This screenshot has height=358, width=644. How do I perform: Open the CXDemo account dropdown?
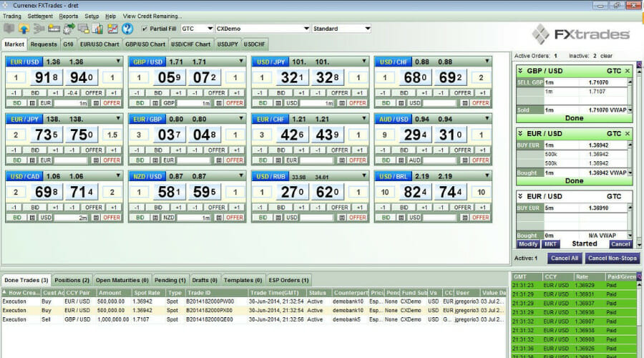pyautogui.click(x=306, y=29)
